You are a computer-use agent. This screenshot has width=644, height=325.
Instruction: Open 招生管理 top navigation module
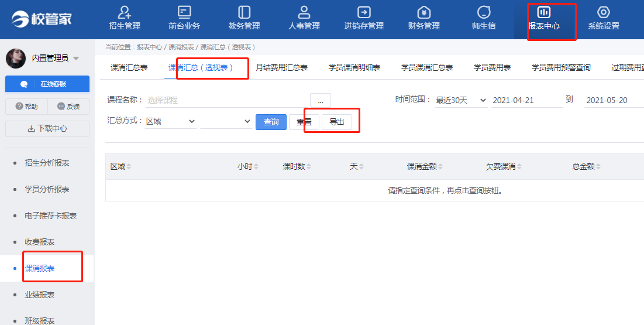(125, 19)
